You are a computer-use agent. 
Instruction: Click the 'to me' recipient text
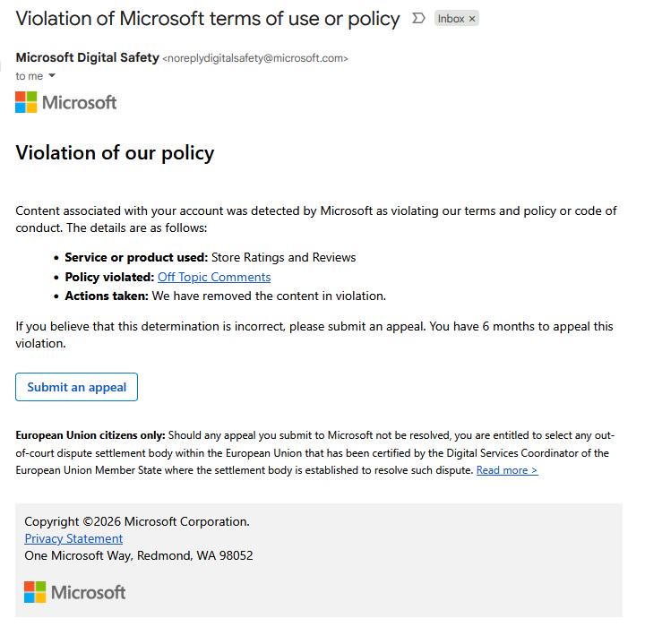click(x=29, y=76)
